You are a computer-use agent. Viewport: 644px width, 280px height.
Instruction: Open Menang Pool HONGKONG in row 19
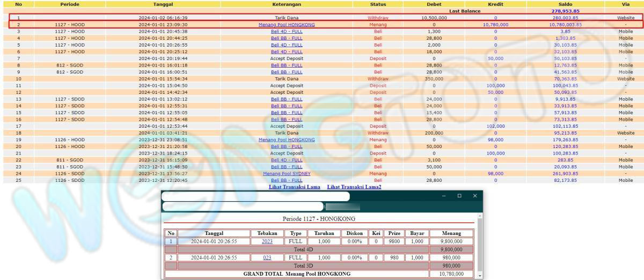click(287, 140)
